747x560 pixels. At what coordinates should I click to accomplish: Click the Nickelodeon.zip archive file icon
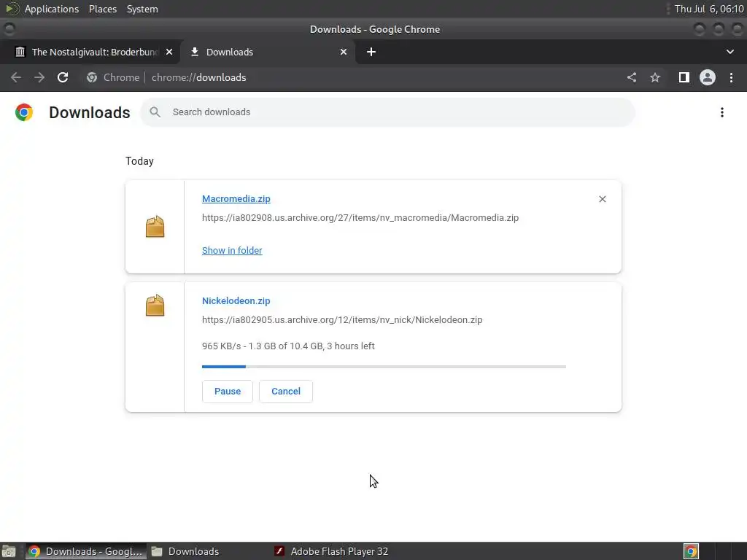[x=155, y=306]
